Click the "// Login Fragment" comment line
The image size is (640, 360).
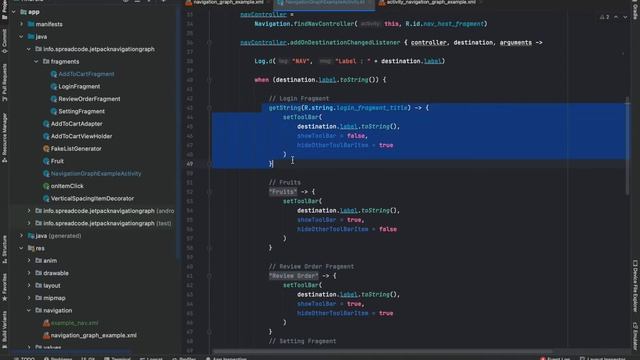pyautogui.click(x=299, y=98)
